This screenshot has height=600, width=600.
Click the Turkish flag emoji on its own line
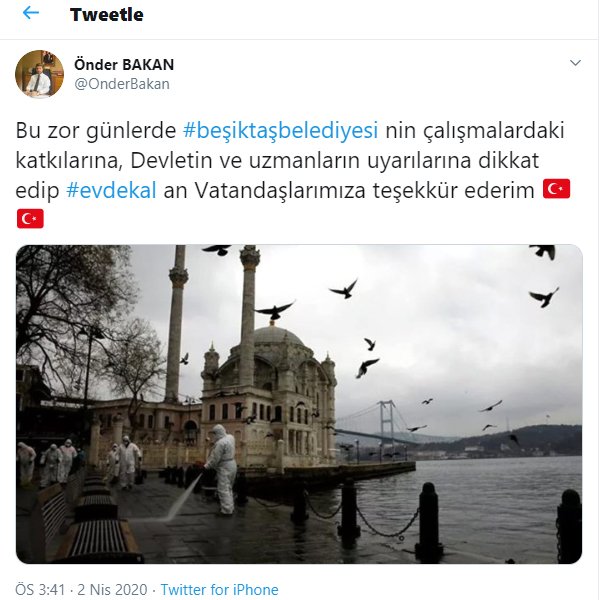click(30, 218)
